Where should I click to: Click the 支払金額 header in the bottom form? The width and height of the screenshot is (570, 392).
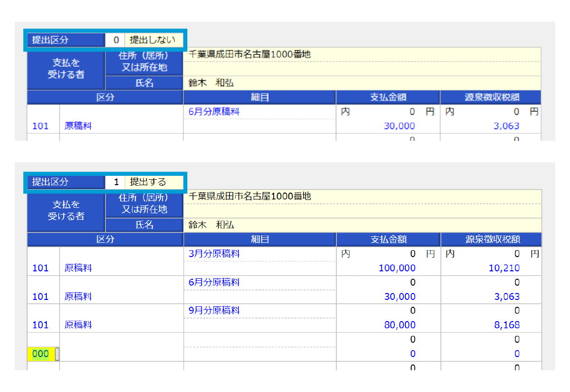389,239
